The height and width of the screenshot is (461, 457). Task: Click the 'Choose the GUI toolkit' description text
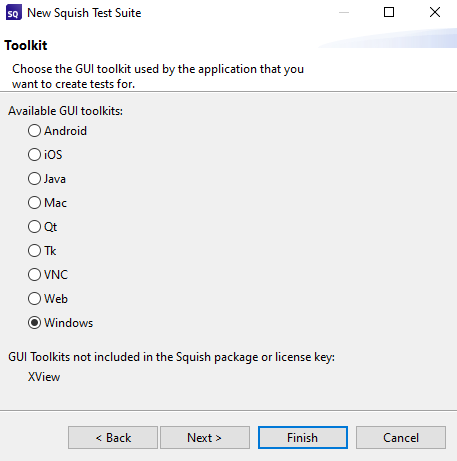coord(158,76)
